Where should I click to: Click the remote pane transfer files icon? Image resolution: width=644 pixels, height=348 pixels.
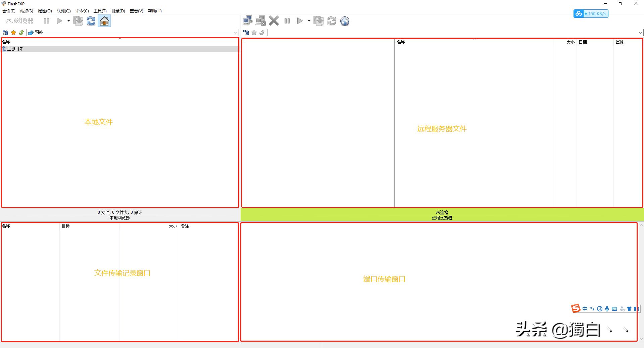[x=318, y=21]
